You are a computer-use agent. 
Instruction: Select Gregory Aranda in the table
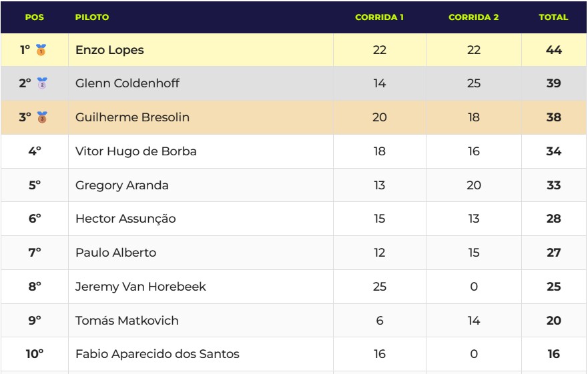click(x=122, y=185)
